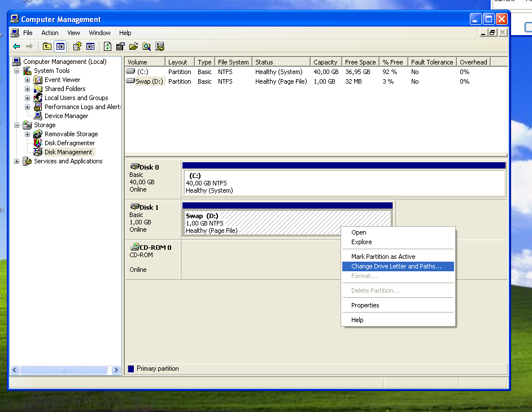The image size is (532, 412).
Task: Expand the Services and Applications node
Action: point(16,161)
